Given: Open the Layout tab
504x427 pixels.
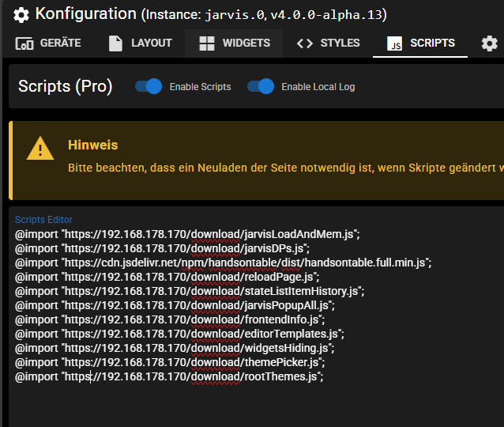Looking at the screenshot, I should (x=149, y=43).
